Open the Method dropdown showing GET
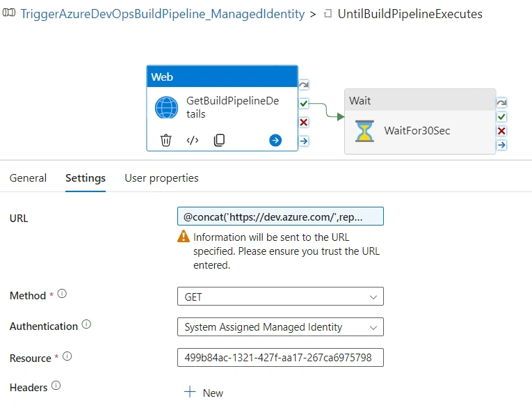The height and width of the screenshot is (410, 532). (280, 297)
